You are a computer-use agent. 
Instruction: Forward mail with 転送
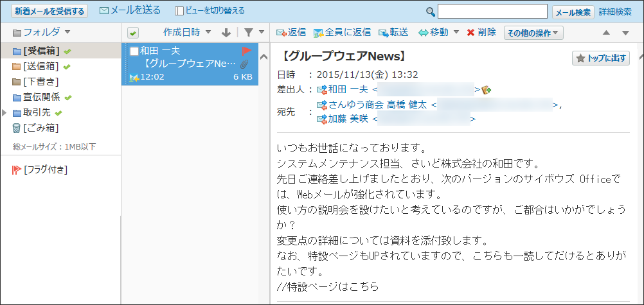coord(393,33)
